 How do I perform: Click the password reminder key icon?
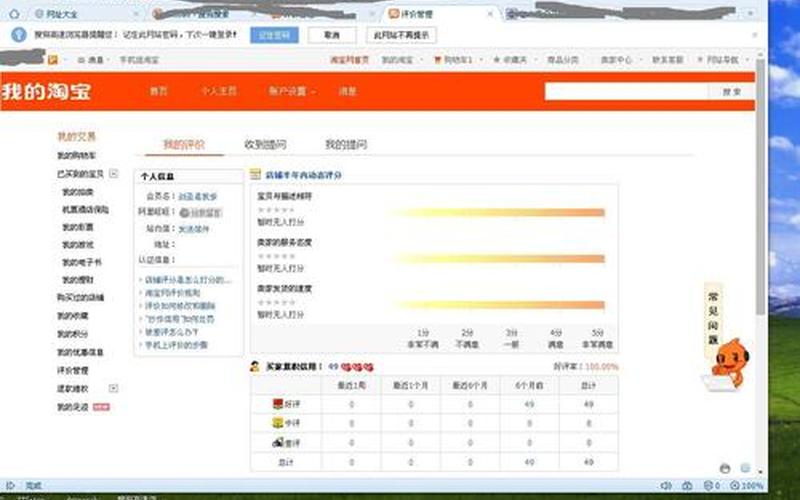[19, 35]
